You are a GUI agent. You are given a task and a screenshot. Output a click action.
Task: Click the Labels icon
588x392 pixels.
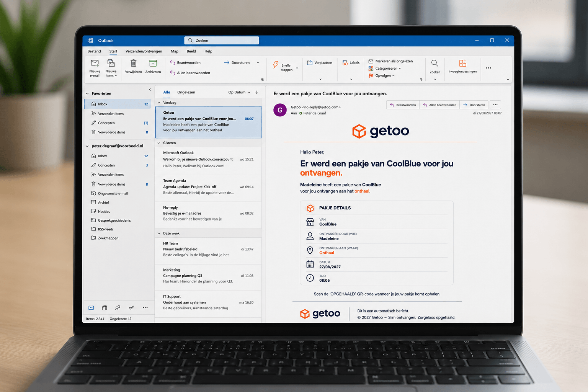coord(345,63)
